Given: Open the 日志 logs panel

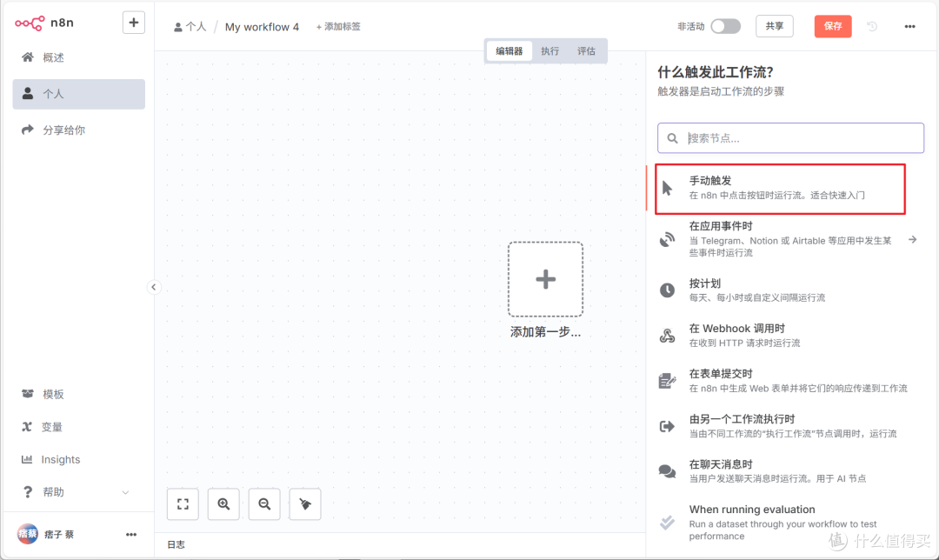Looking at the screenshot, I should [x=176, y=544].
